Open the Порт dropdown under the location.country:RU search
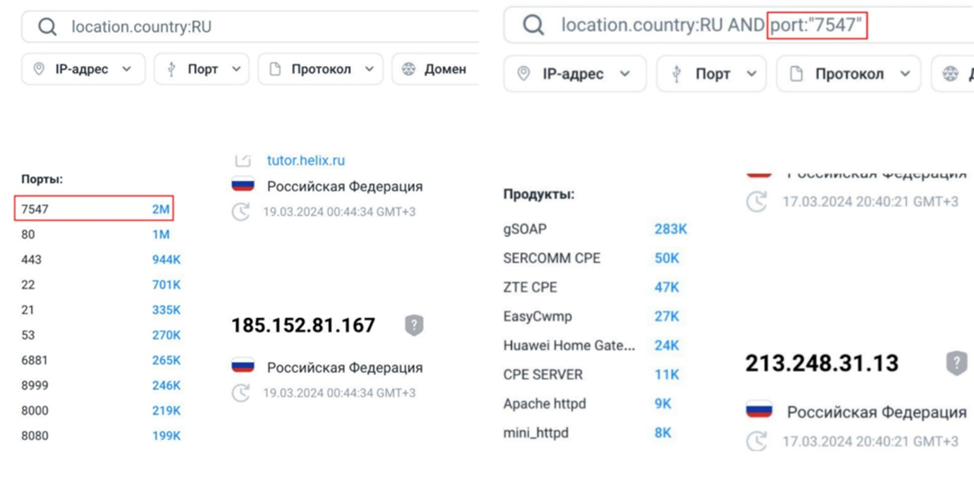The image size is (974, 482). pos(203,69)
